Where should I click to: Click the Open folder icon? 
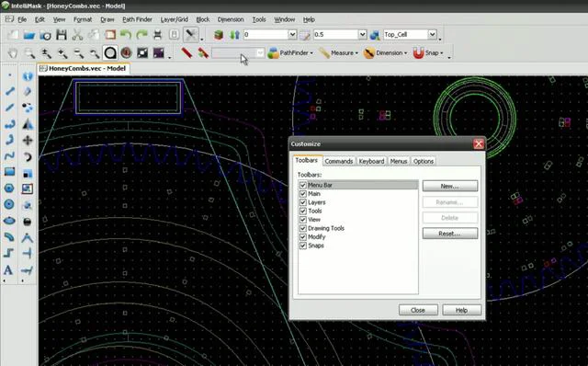point(29,35)
